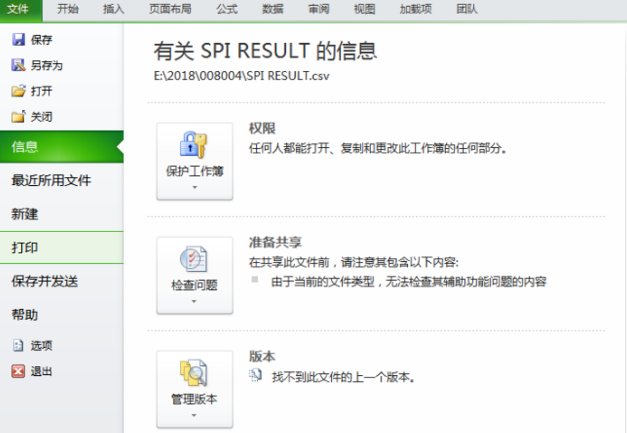This screenshot has width=627, height=433.
Task: Click the Save floppy disk icon
Action: 18,40
